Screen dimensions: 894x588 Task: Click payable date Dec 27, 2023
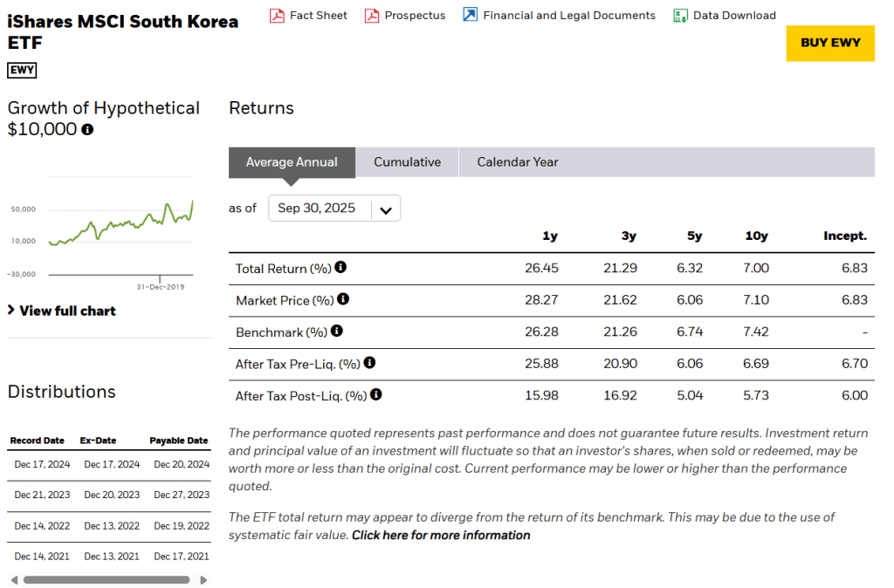tap(182, 496)
